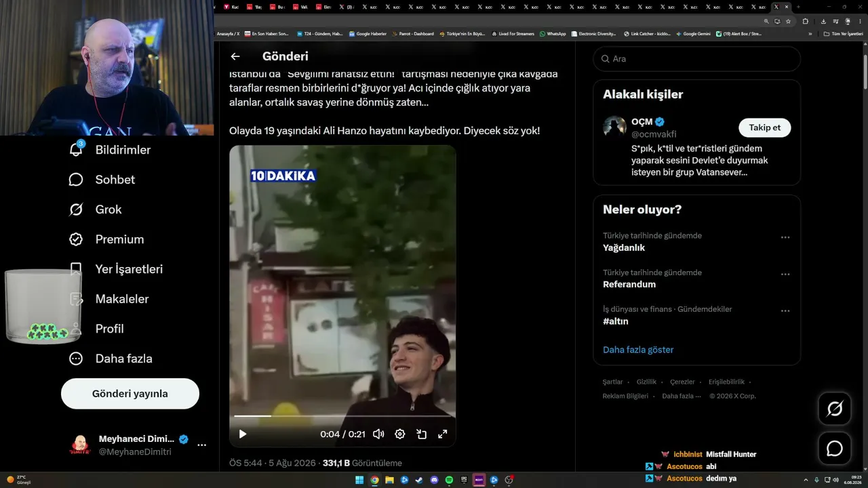This screenshot has height=488, width=868.
Task: Click the Ara search field
Action: coord(696,59)
